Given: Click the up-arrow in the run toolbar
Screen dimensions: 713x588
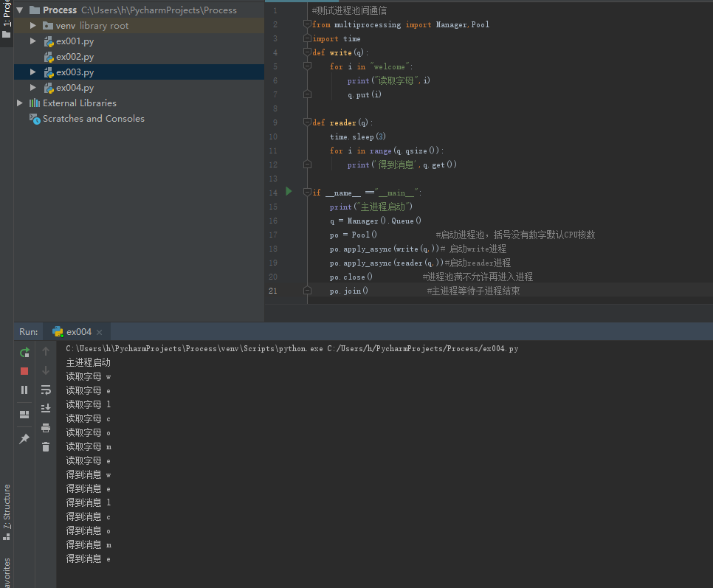Looking at the screenshot, I should (x=46, y=351).
